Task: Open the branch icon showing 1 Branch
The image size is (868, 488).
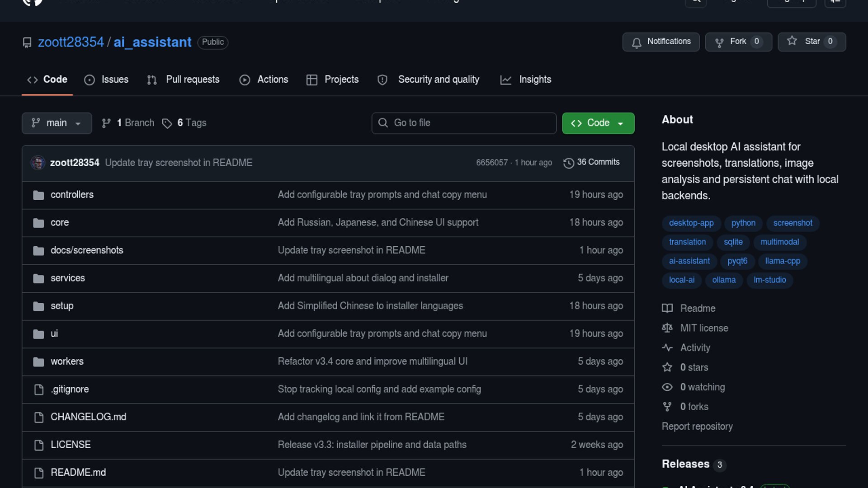Action: coord(106,123)
